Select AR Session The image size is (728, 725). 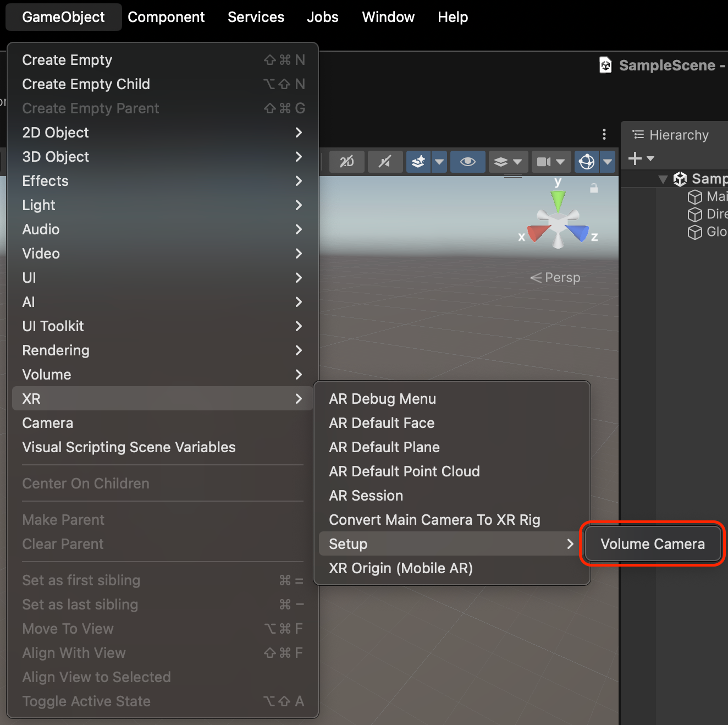[452, 496]
